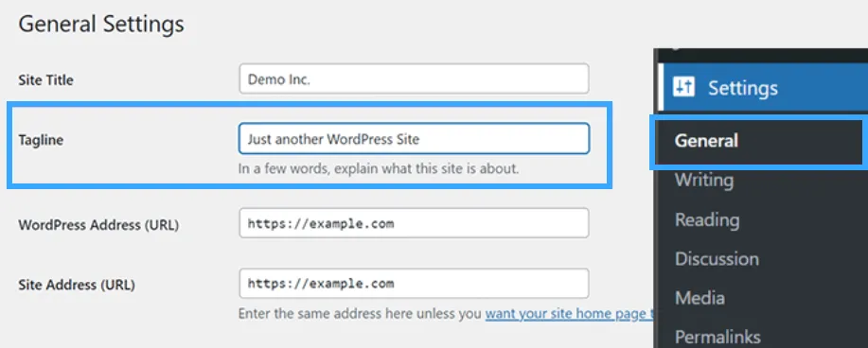The image size is (868, 348).
Task: Click inside the Tagline text field
Action: click(x=414, y=138)
